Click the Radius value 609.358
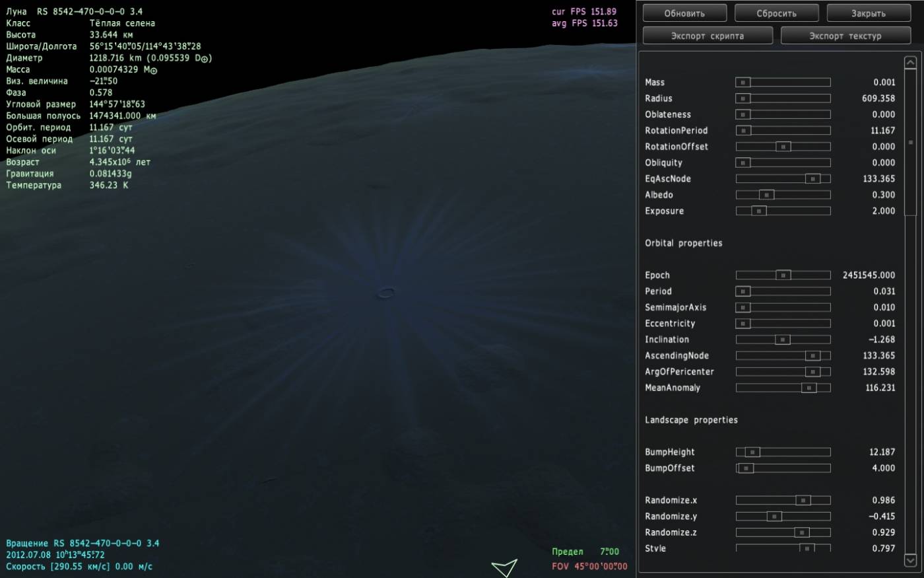This screenshot has width=924, height=578. (878, 98)
